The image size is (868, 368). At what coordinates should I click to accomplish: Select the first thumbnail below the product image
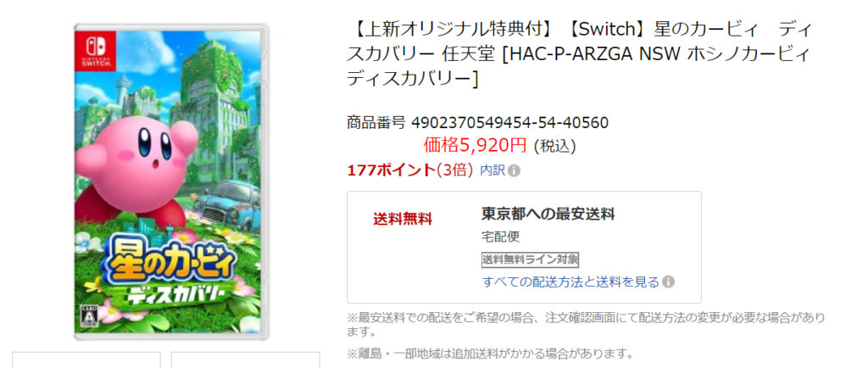click(86, 360)
